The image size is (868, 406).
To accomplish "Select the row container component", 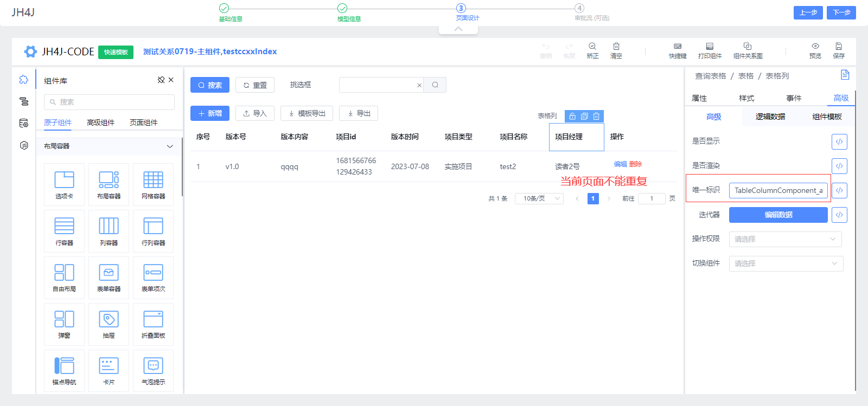I will pos(64,231).
